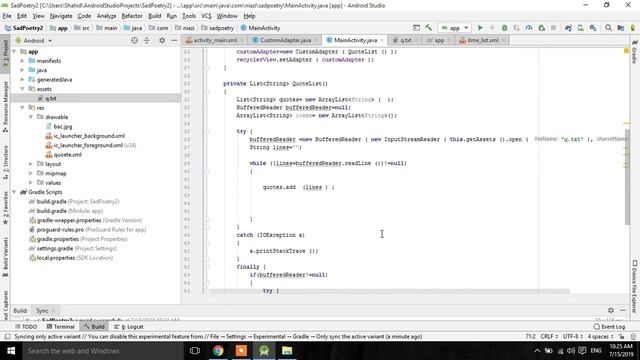Hide the project panel with minus icon
The height and width of the screenshot is (360, 640).
pos(174,40)
